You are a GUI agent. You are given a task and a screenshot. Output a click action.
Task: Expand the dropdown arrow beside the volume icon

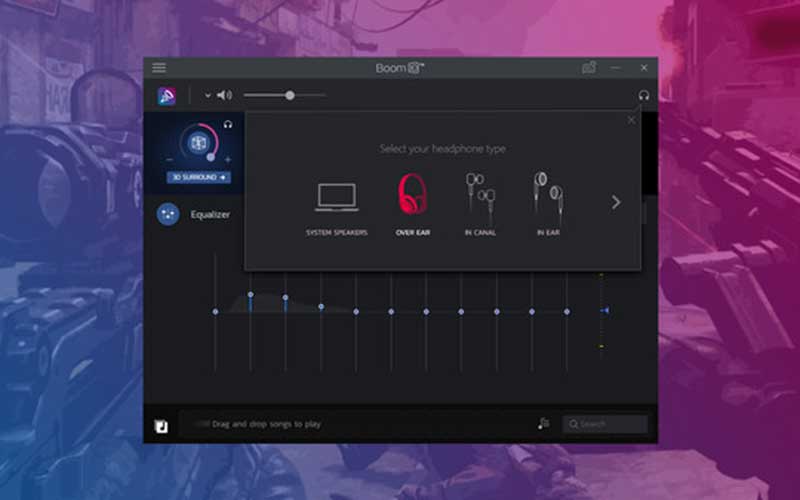(x=208, y=96)
